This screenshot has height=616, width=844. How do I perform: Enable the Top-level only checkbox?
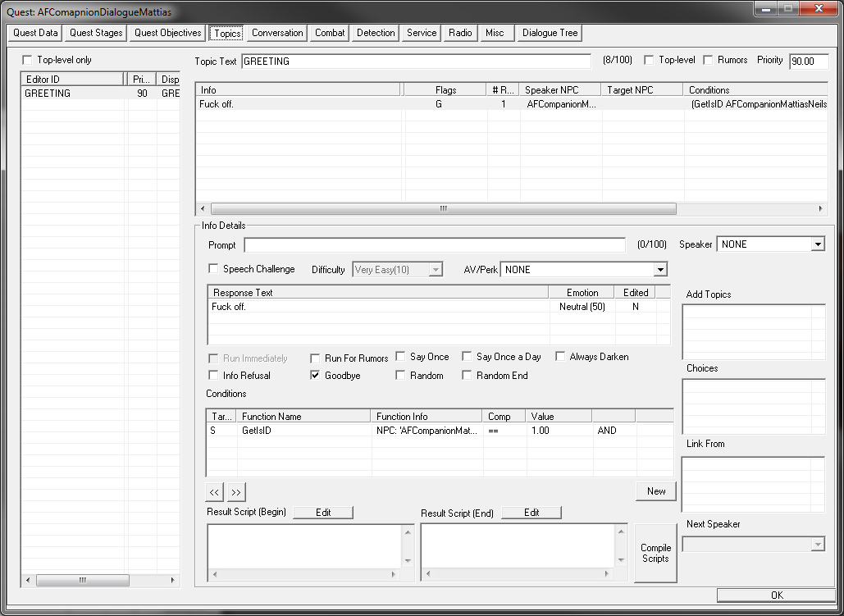(x=27, y=60)
